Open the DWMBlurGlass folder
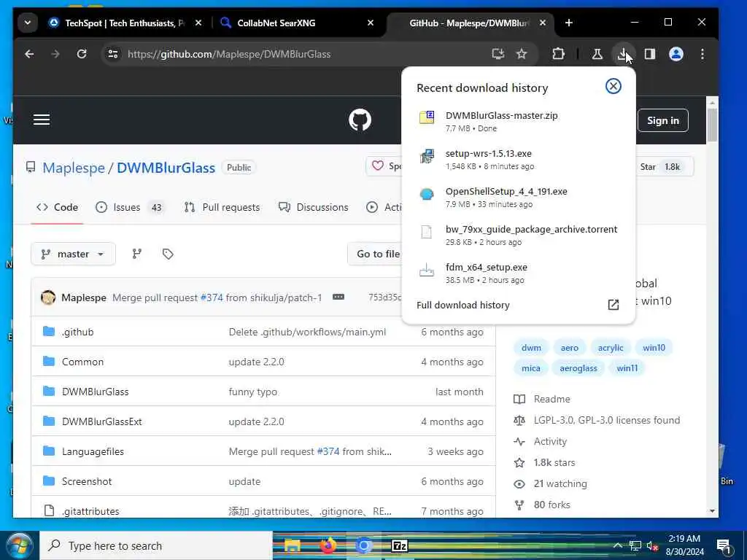 pyautogui.click(x=96, y=392)
